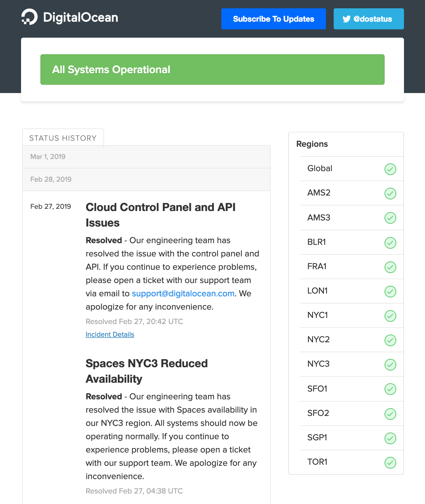Click the SFO2 operational check icon
This screenshot has width=425, height=504.
click(x=390, y=414)
